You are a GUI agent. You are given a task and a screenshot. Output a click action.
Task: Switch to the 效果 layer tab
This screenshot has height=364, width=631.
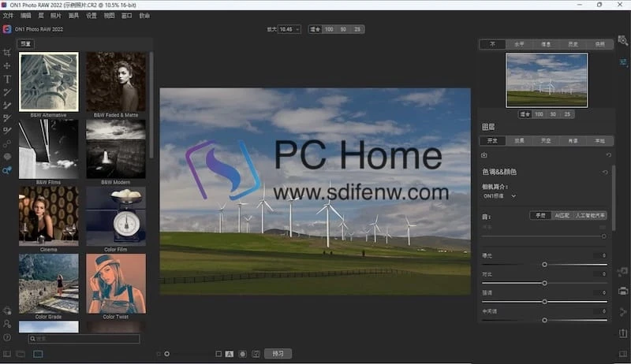point(519,140)
